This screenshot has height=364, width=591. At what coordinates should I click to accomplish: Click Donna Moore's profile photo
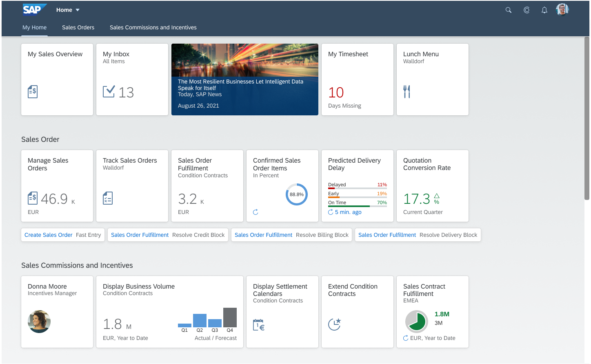pyautogui.click(x=39, y=321)
